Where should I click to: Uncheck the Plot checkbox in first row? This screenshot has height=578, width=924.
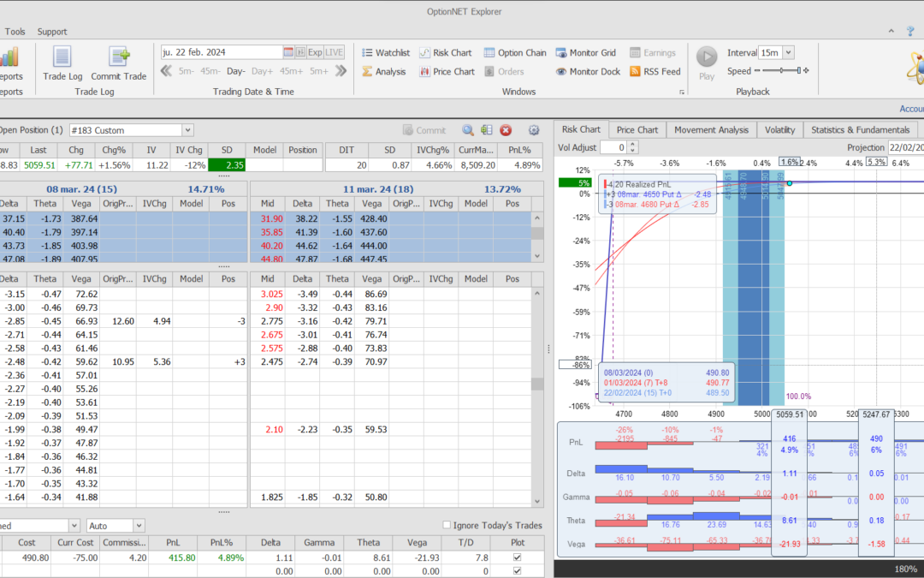point(515,558)
